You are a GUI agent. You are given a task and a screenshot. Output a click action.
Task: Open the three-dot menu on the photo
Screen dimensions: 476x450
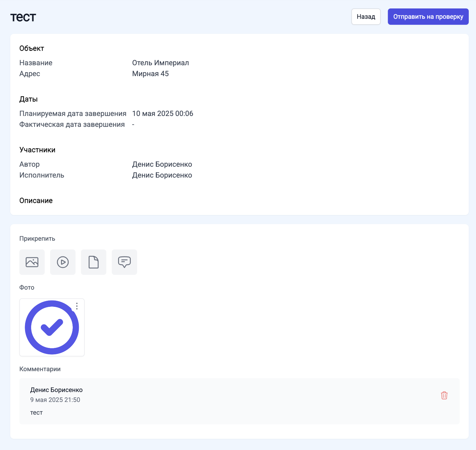coord(77,306)
